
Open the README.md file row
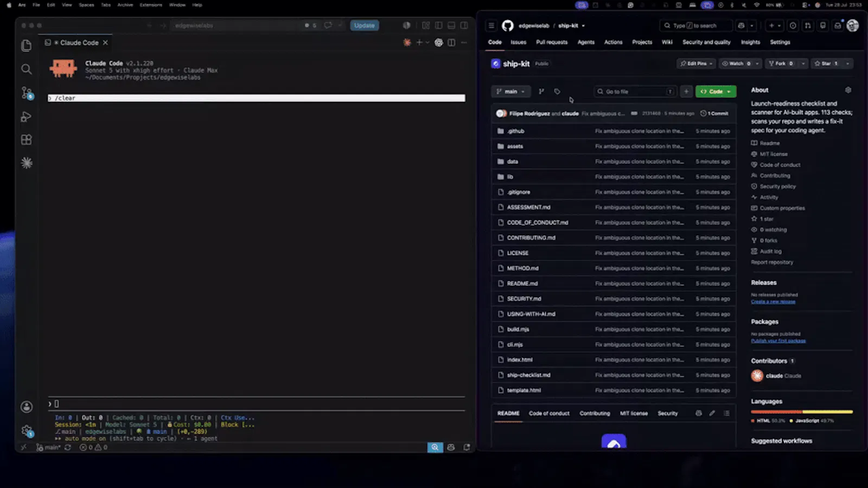tap(613, 284)
